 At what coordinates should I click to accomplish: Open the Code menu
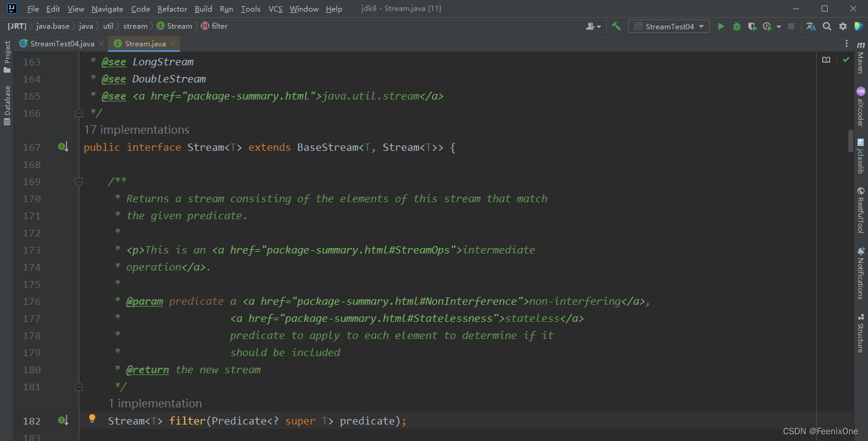[x=140, y=9]
